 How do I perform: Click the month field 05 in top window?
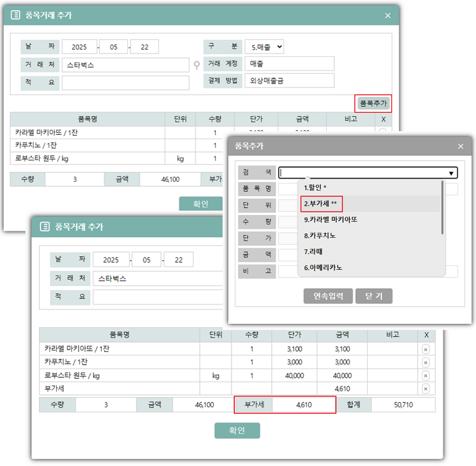(113, 47)
